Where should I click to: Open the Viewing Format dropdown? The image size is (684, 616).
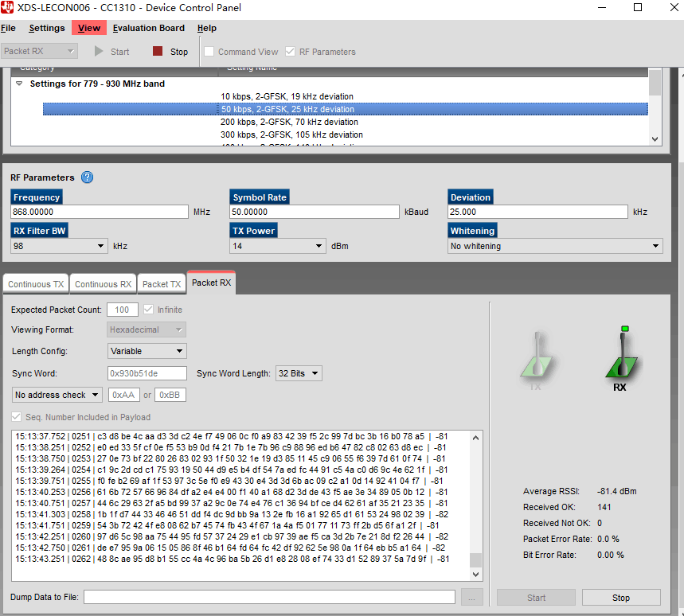[147, 329]
